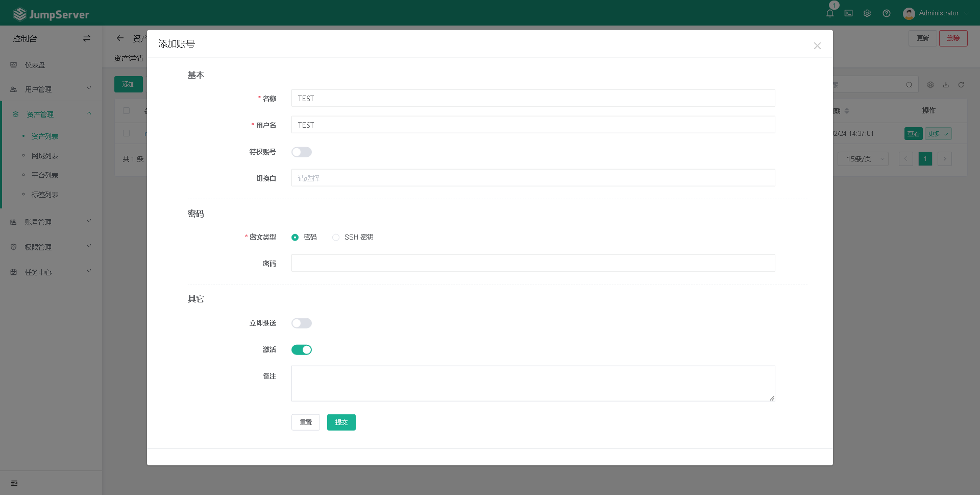Image resolution: width=980 pixels, height=495 pixels.
Task: Open the help question mark icon
Action: pyautogui.click(x=887, y=13)
